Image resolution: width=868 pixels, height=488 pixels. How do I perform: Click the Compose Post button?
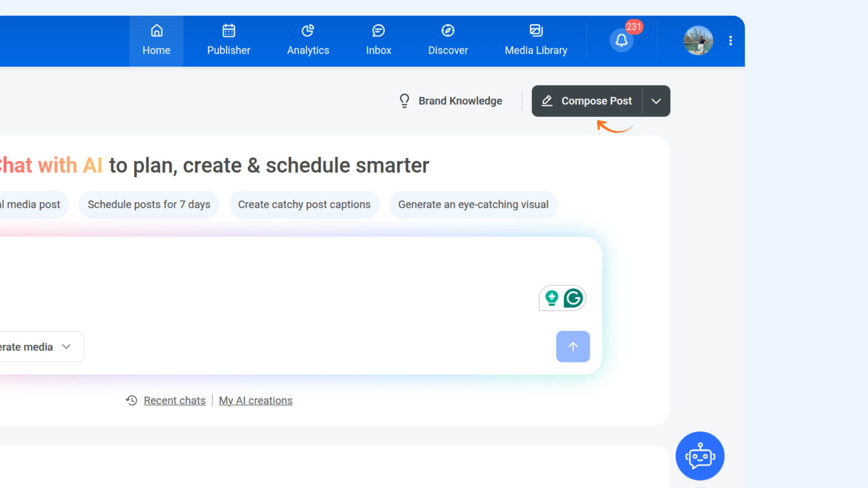(x=587, y=101)
